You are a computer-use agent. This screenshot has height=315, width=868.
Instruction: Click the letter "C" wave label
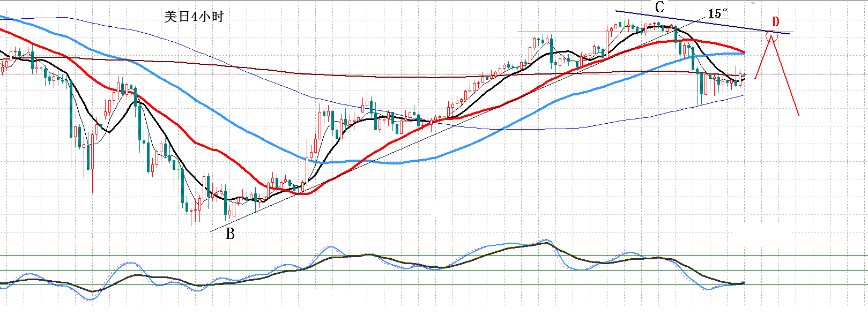tap(659, 7)
